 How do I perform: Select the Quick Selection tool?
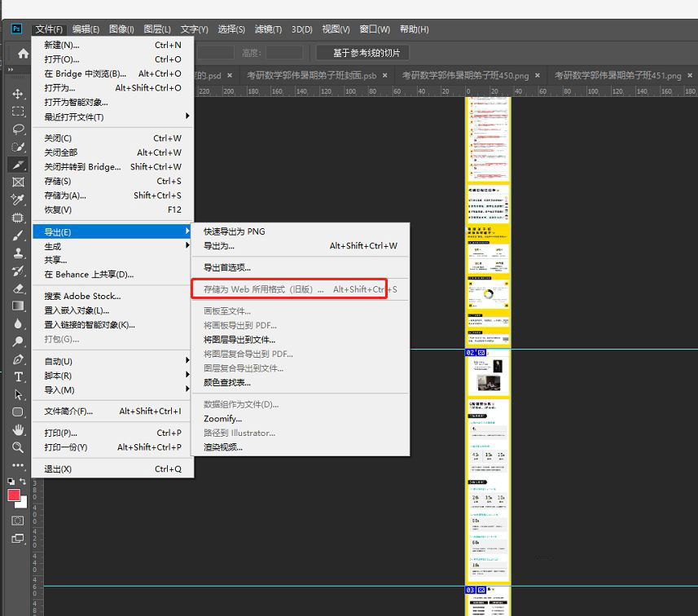click(x=18, y=147)
